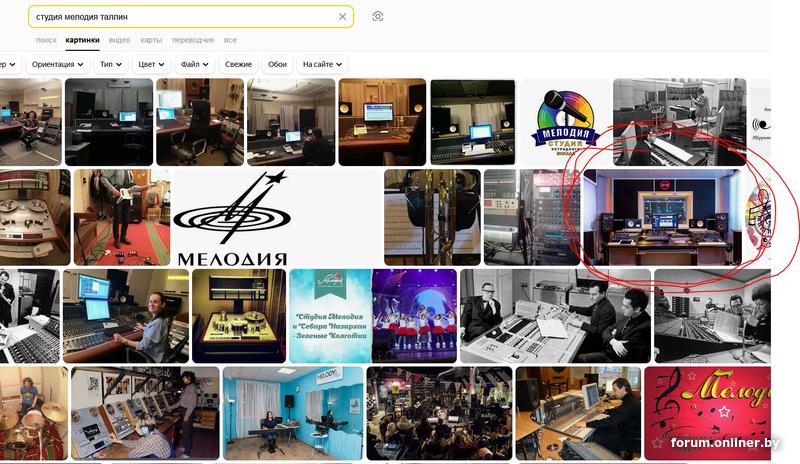Open the Файл filter dropdown
The height and width of the screenshot is (464, 800).
[194, 64]
